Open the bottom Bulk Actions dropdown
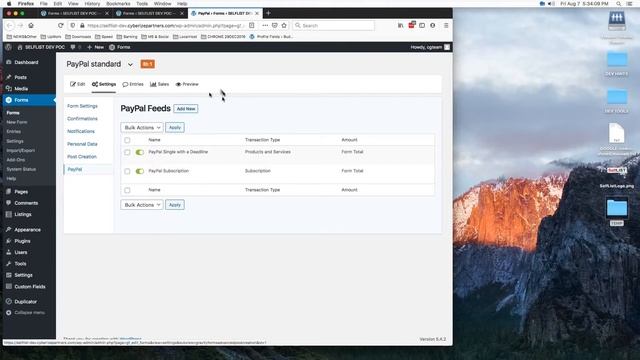 point(142,204)
